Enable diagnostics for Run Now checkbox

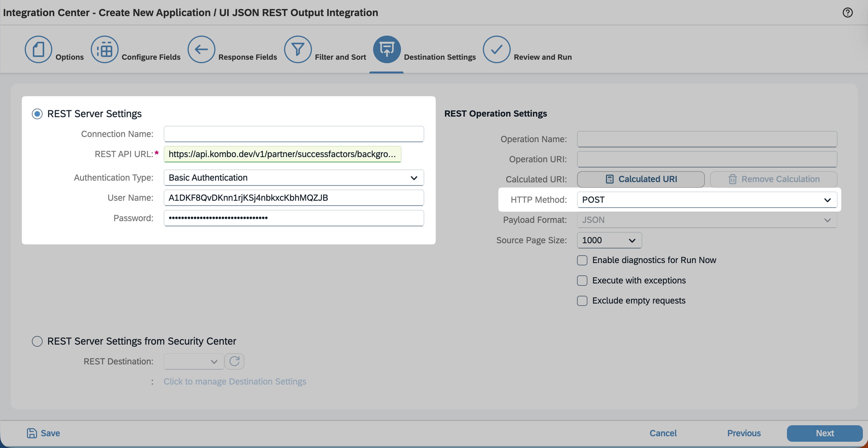[582, 260]
